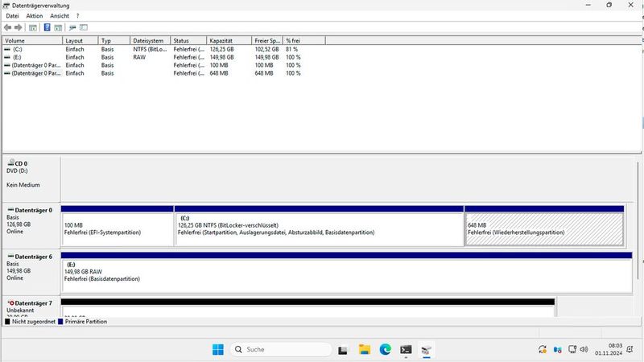Open File Explorer from the taskbar
Viewport: 644px width, 362px height.
(x=365, y=349)
